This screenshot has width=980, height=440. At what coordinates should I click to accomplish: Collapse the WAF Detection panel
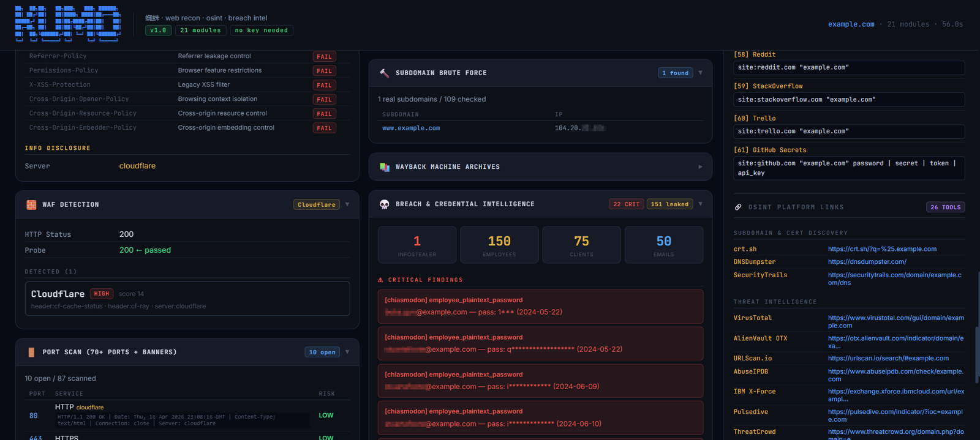click(347, 204)
